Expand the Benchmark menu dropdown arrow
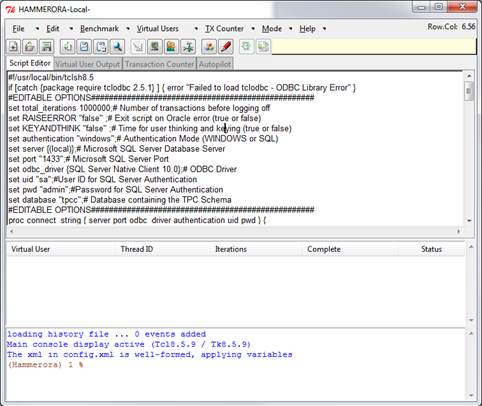482x406 pixels. pos(128,29)
